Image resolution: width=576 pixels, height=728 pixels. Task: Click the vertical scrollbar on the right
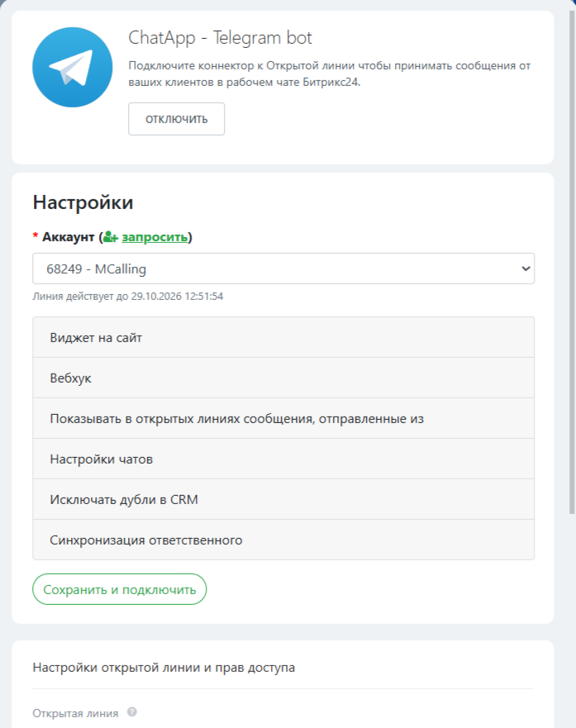(571, 248)
